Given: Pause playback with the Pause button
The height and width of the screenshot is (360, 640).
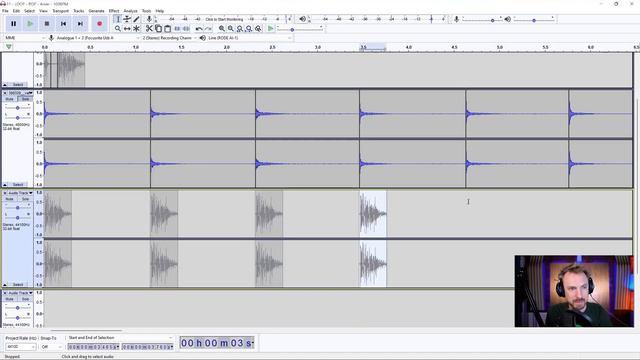Looking at the screenshot, I should [x=13, y=24].
